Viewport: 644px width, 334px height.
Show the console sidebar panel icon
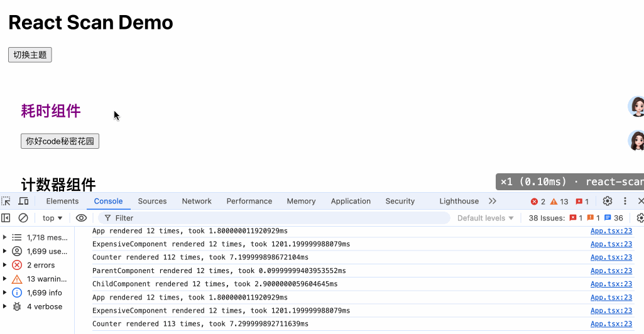[x=6, y=218]
